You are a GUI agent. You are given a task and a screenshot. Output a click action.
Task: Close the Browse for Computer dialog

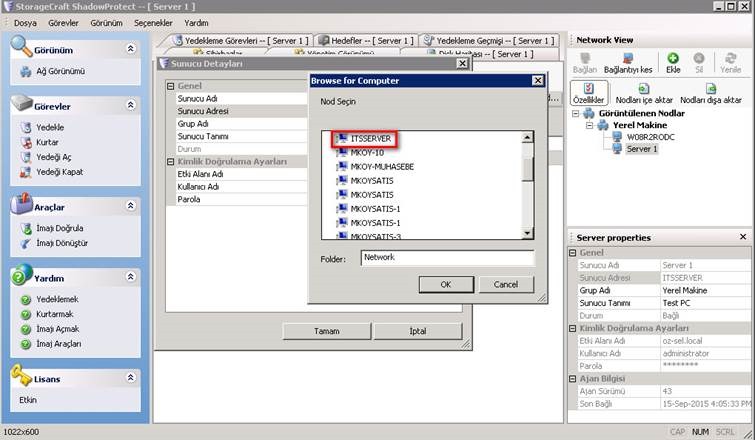538,81
